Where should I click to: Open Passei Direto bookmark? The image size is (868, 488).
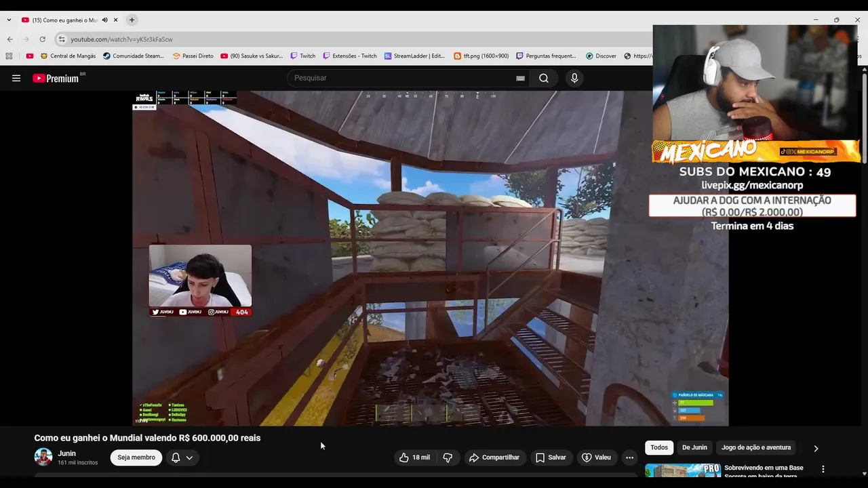pos(193,56)
